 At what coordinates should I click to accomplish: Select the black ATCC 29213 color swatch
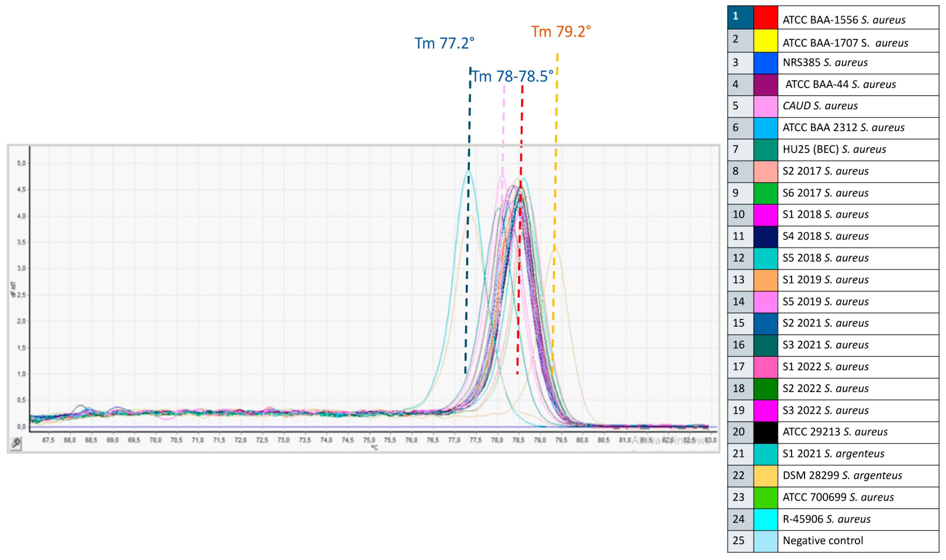tap(766, 432)
